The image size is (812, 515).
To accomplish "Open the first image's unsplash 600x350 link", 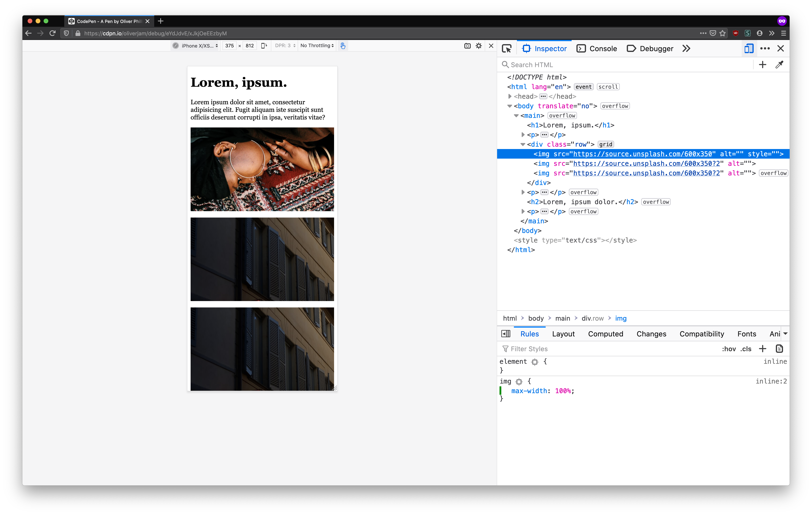I will 642,154.
